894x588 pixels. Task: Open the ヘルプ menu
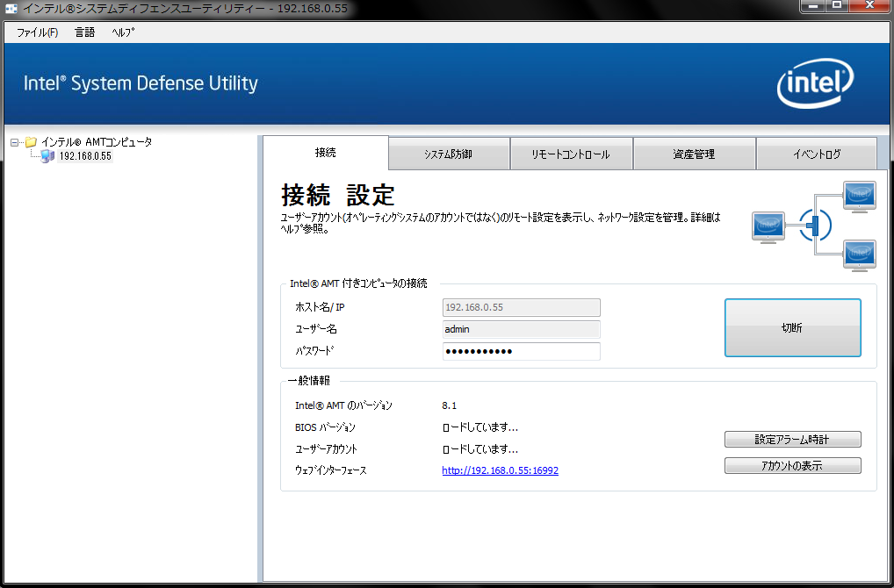pyautogui.click(x=123, y=32)
